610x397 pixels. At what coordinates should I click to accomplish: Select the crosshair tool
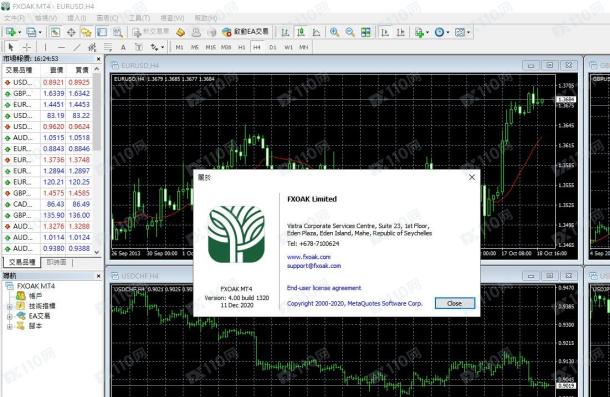26,47
